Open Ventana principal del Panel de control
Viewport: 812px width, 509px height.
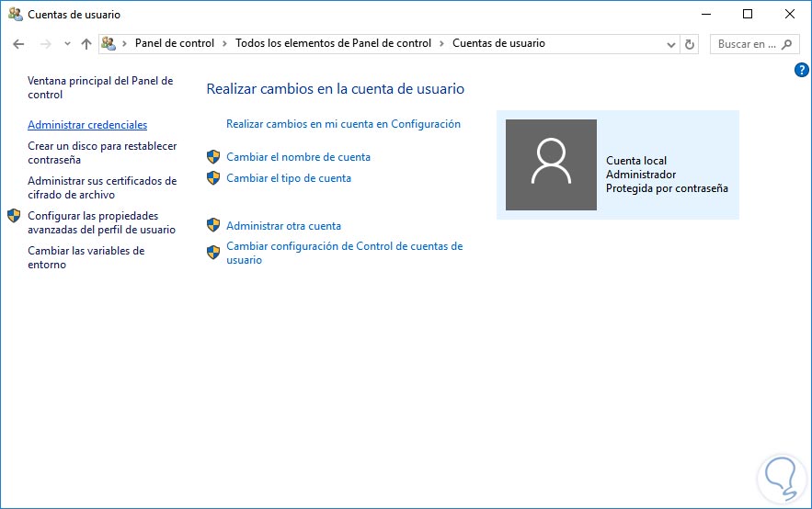coord(100,88)
